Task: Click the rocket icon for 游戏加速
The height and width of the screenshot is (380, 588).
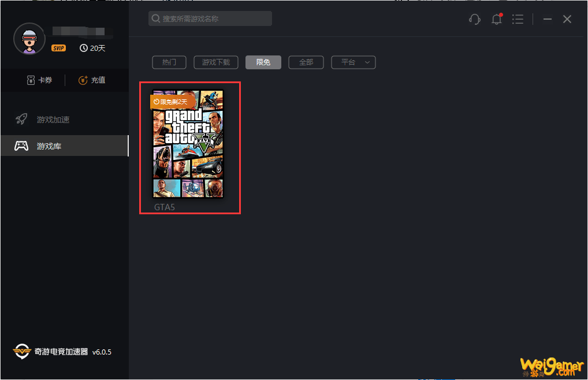Action: pos(21,119)
